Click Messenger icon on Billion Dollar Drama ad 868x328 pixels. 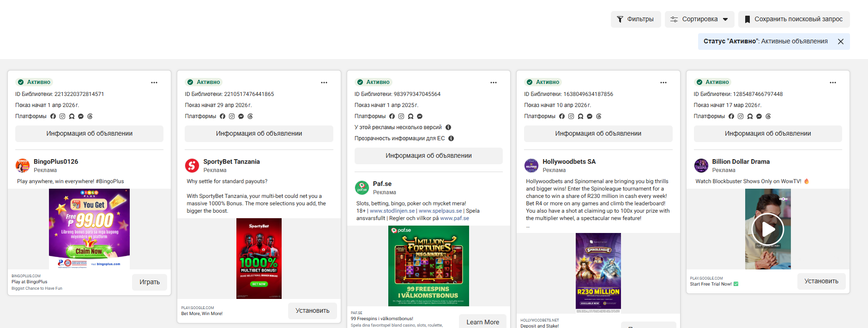759,116
